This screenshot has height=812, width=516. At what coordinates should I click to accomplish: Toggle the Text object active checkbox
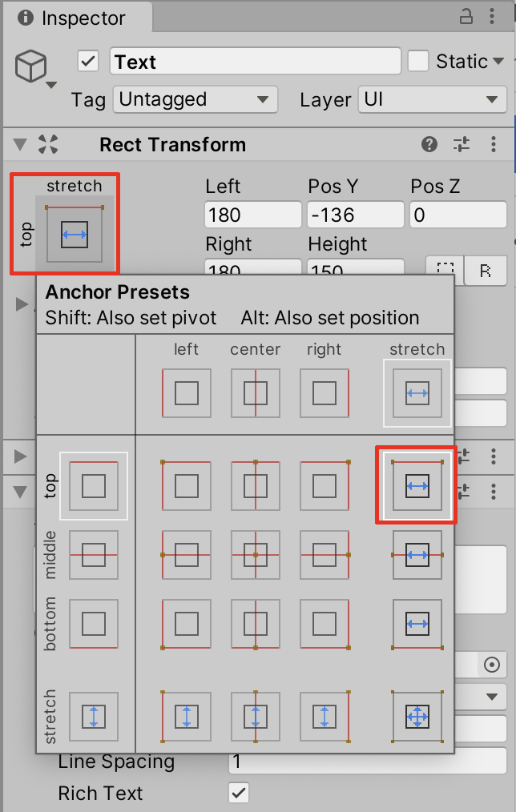tap(88, 62)
